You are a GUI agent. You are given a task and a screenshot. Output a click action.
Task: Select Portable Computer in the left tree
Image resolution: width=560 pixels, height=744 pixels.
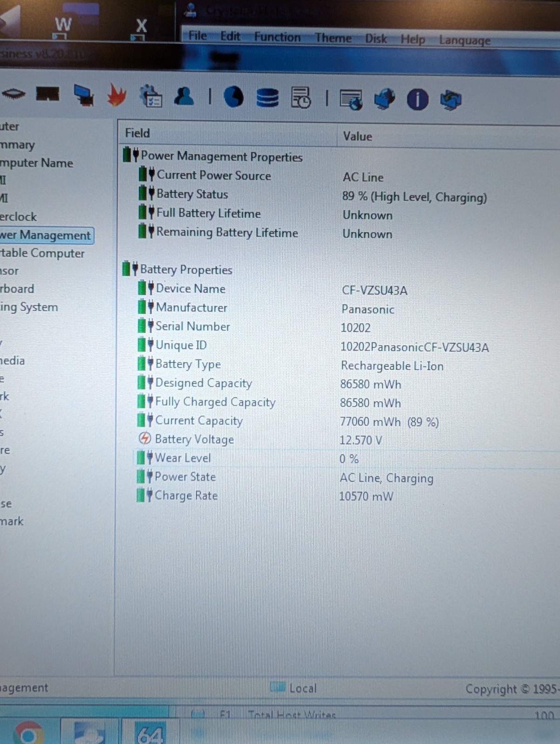pyautogui.click(x=42, y=253)
